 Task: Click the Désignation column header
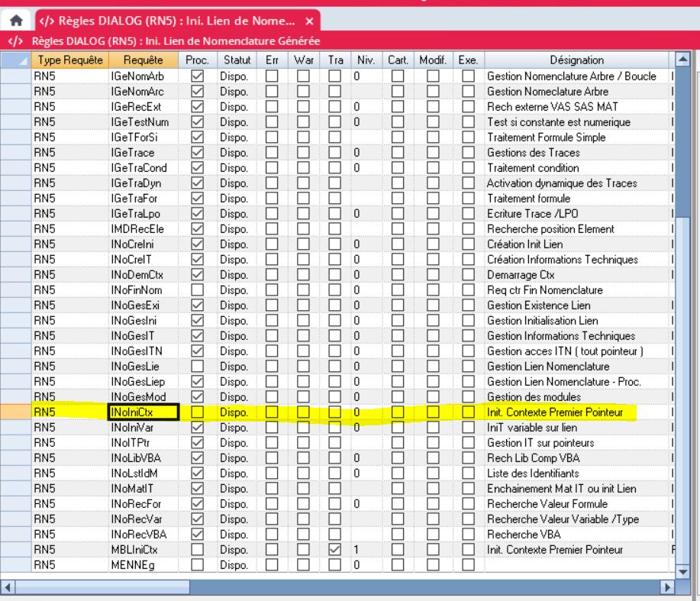pos(576,60)
